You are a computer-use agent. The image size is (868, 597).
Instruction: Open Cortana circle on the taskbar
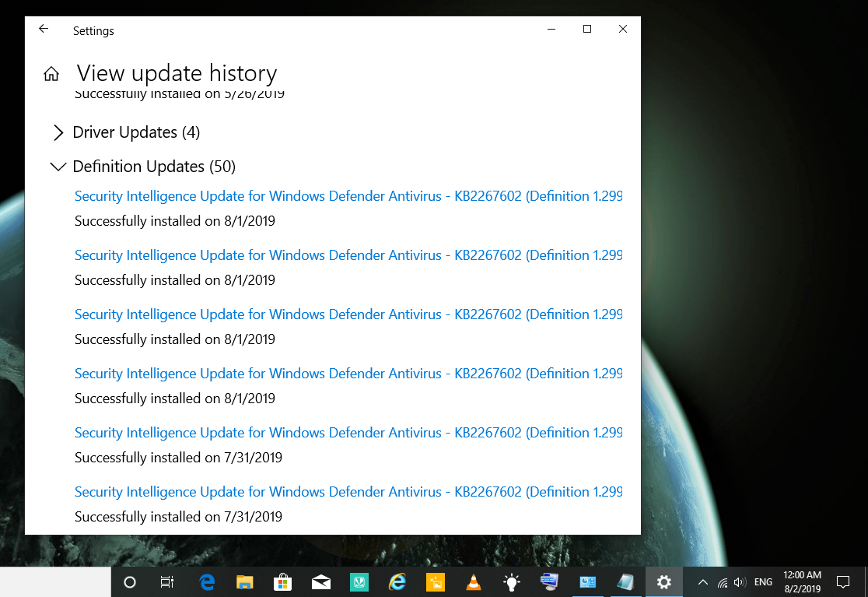click(x=130, y=582)
